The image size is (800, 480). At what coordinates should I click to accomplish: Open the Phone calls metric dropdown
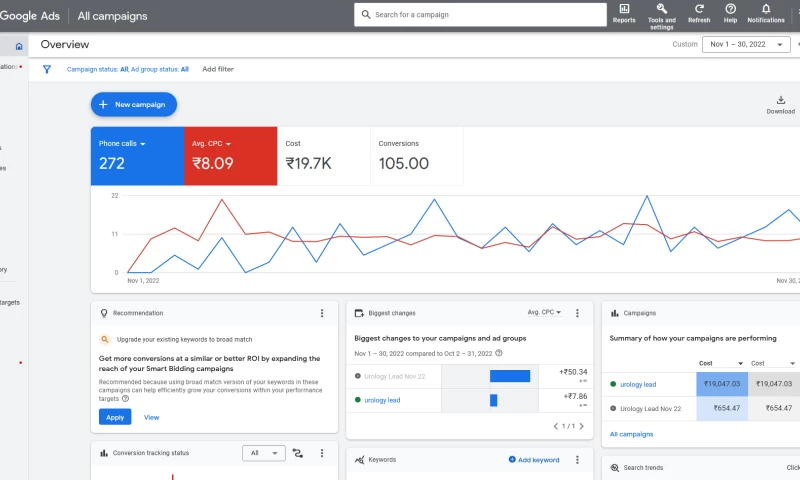coord(122,144)
